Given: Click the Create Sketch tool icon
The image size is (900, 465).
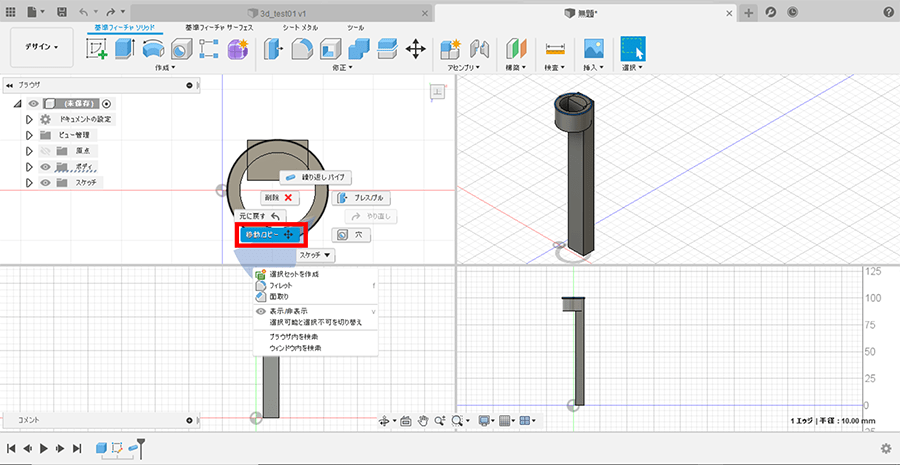Looking at the screenshot, I should [x=98, y=48].
